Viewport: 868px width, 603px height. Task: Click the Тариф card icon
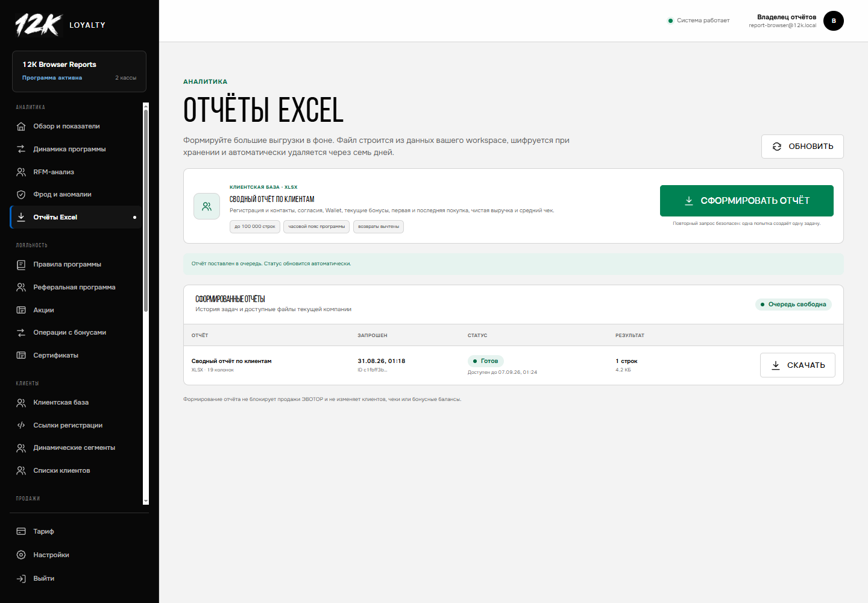21,532
